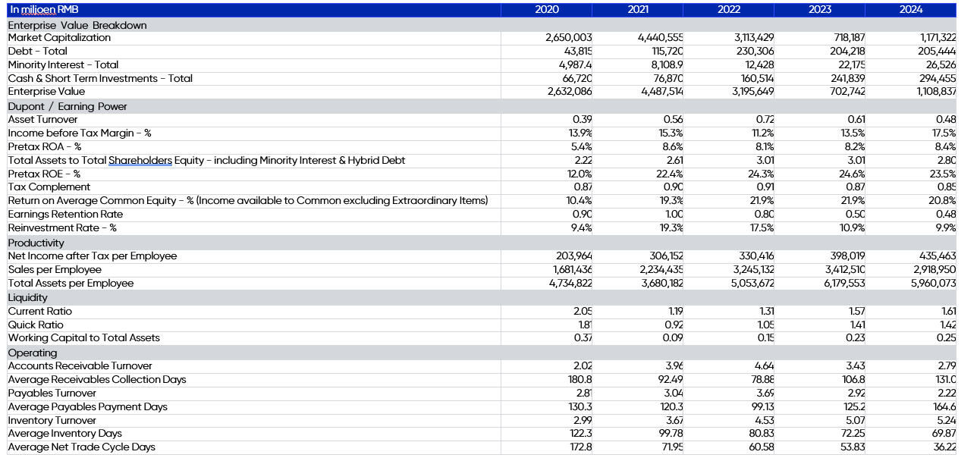Screen dimensions: 980x461
Task: Select the Pretax ROE - % label
Action: coord(45,174)
